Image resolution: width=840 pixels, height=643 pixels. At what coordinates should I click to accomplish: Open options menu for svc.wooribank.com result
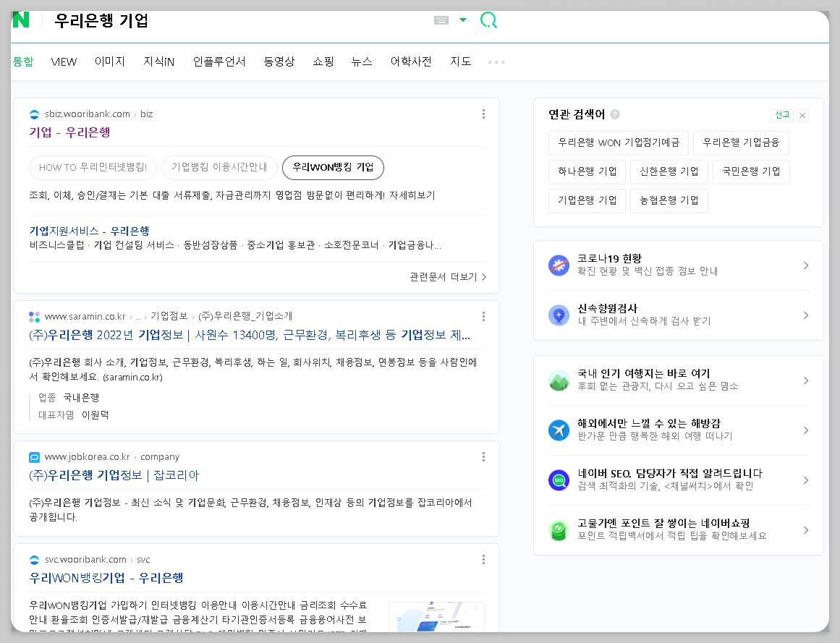(483, 560)
